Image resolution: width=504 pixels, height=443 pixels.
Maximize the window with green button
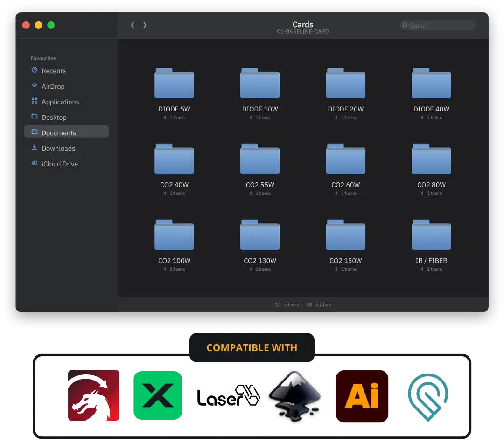click(51, 25)
